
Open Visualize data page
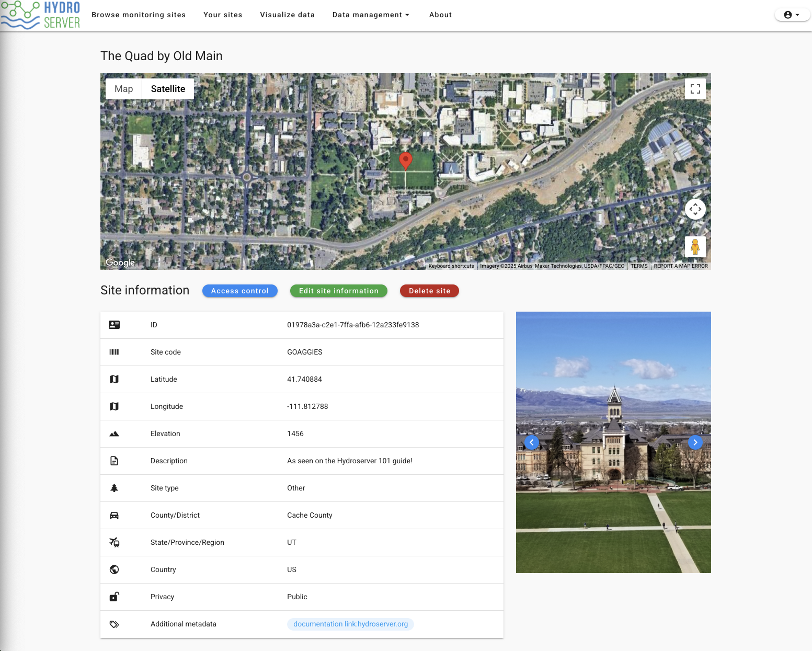288,15
